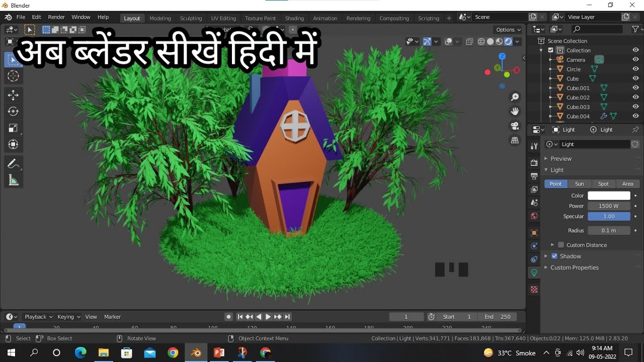Choose Sun light type

coord(580,184)
